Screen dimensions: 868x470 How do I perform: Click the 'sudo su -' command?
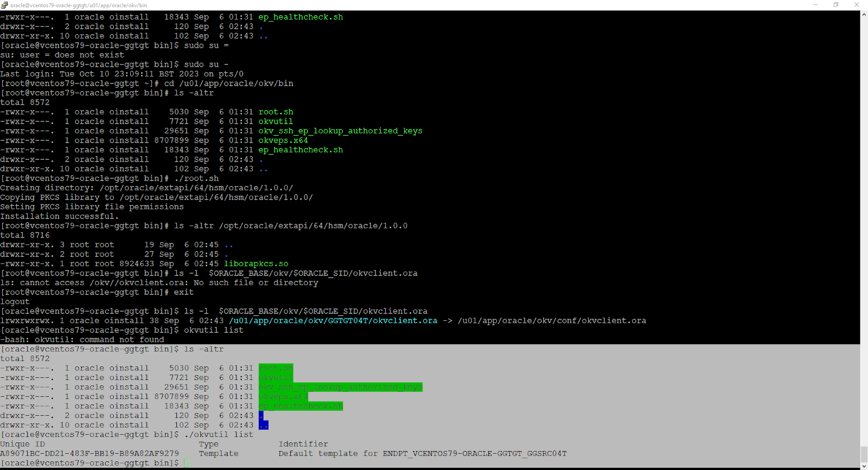(x=206, y=65)
